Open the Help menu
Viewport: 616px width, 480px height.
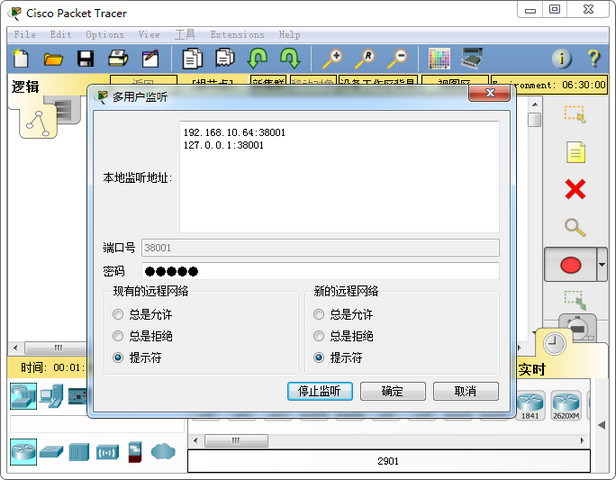pyautogui.click(x=289, y=35)
